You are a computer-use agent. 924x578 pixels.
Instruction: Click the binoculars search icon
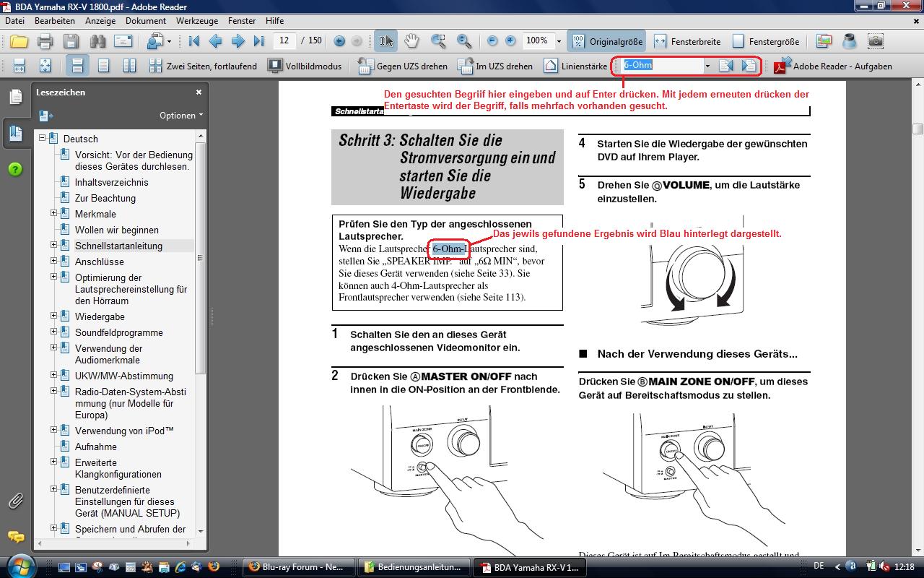click(97, 41)
